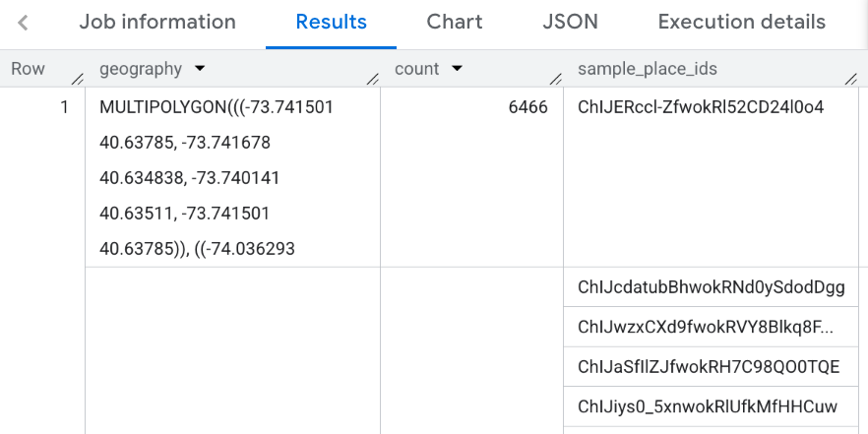Switch to the Results tab
The image size is (868, 434).
(331, 22)
